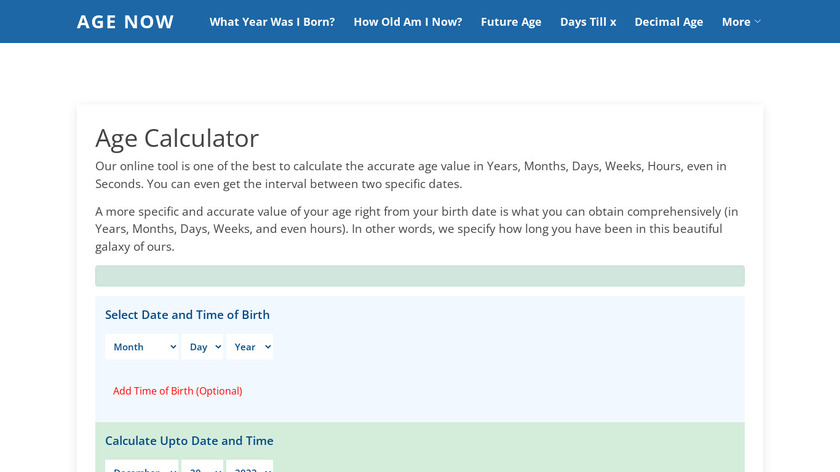This screenshot has height=472, width=840.
Task: Select Decimal Age in the navigation bar
Action: (668, 22)
